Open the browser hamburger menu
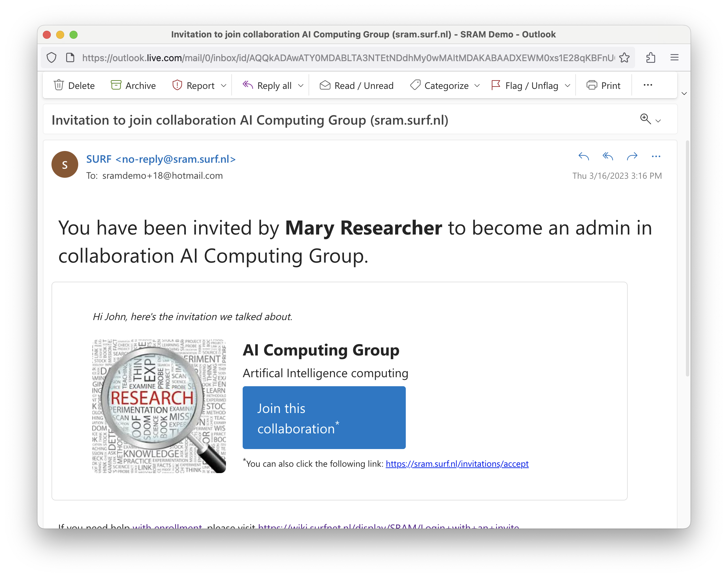 point(674,58)
